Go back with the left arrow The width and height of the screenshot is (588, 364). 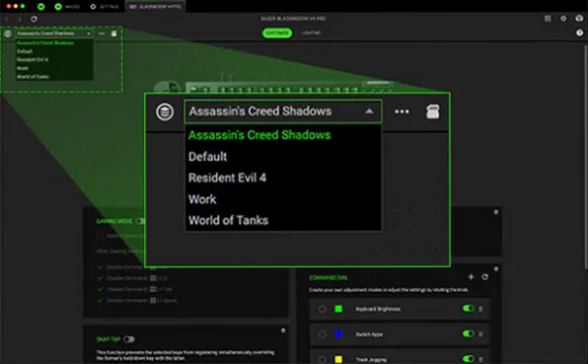point(7,19)
